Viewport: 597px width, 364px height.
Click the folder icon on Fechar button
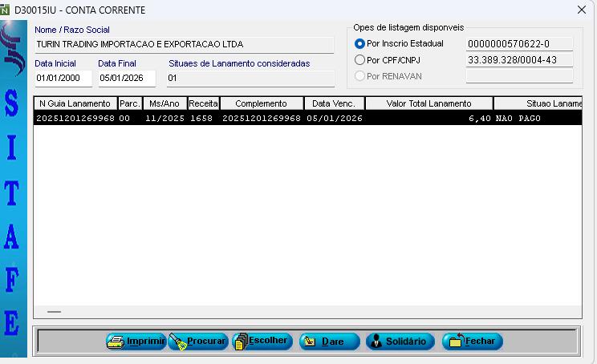pos(455,342)
